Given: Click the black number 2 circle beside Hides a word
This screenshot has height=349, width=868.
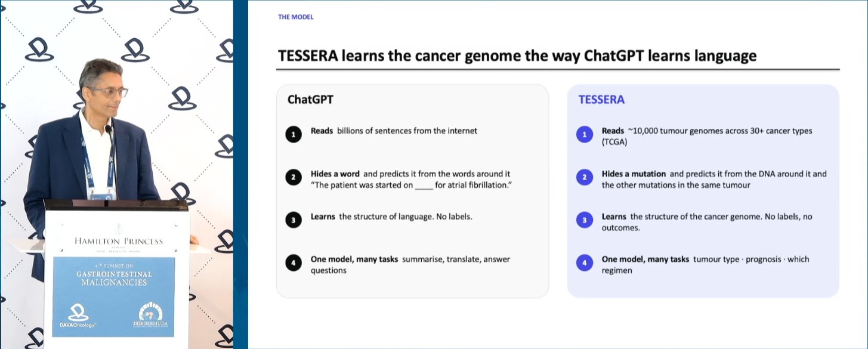Looking at the screenshot, I should click(293, 177).
